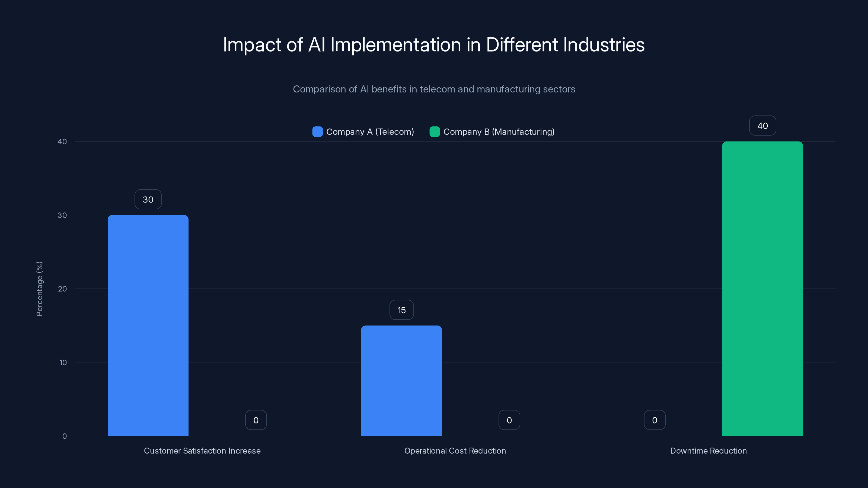Click the 0 label in Downtime Reduction group
Image resolution: width=868 pixels, height=488 pixels.
coord(655,420)
